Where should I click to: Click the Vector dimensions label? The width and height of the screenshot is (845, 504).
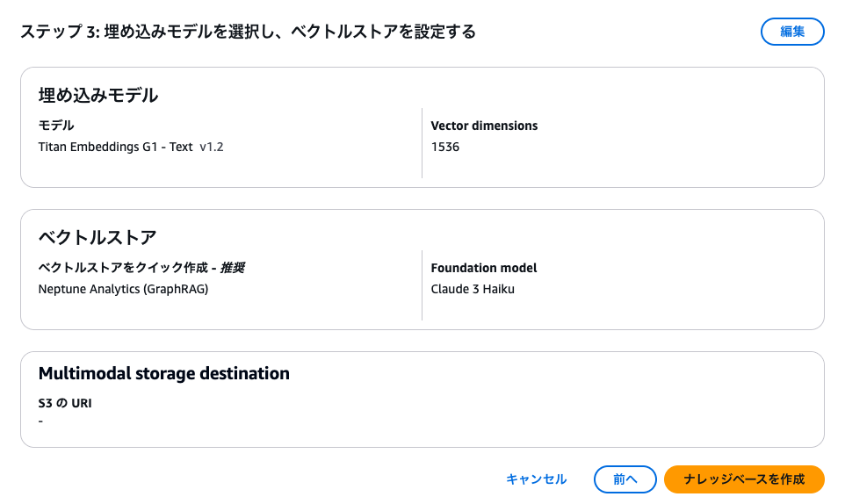[484, 126]
